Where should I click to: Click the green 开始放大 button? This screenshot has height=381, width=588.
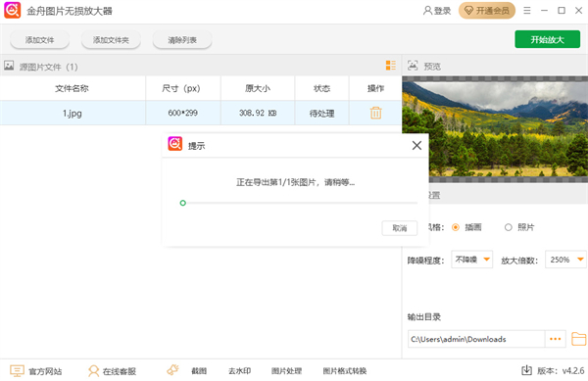(547, 39)
